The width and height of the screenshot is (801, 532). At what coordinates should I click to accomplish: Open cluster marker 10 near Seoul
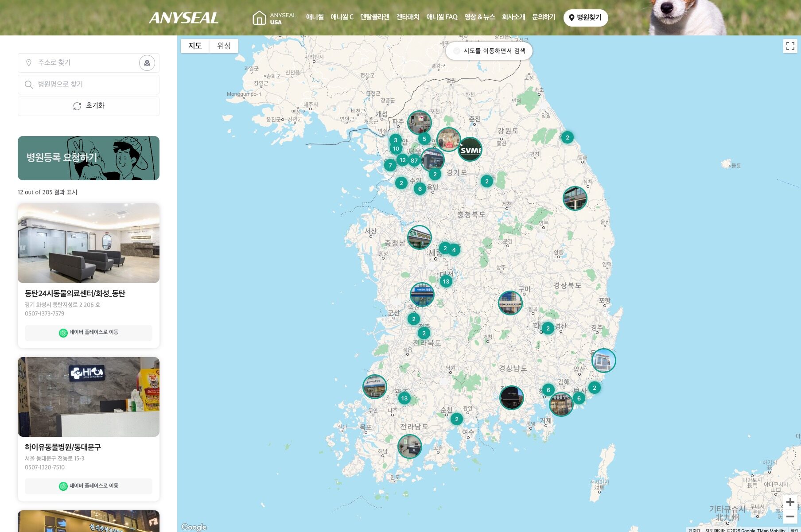click(x=396, y=148)
